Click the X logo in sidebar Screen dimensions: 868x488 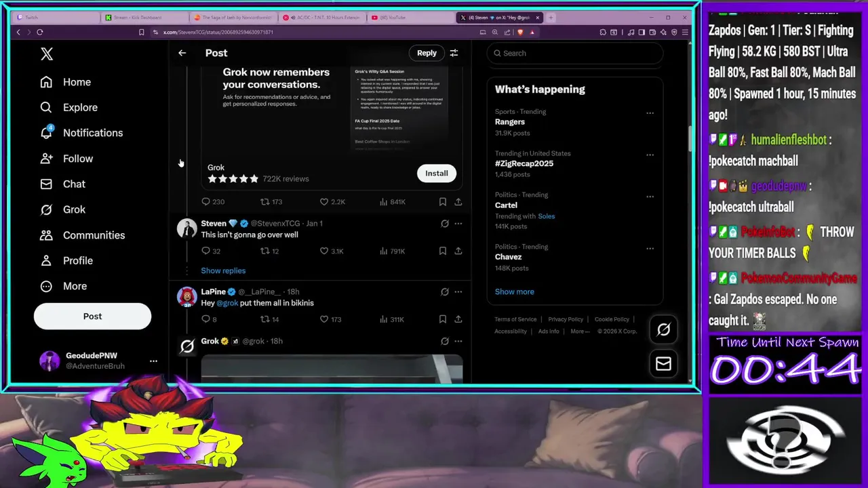tap(47, 54)
